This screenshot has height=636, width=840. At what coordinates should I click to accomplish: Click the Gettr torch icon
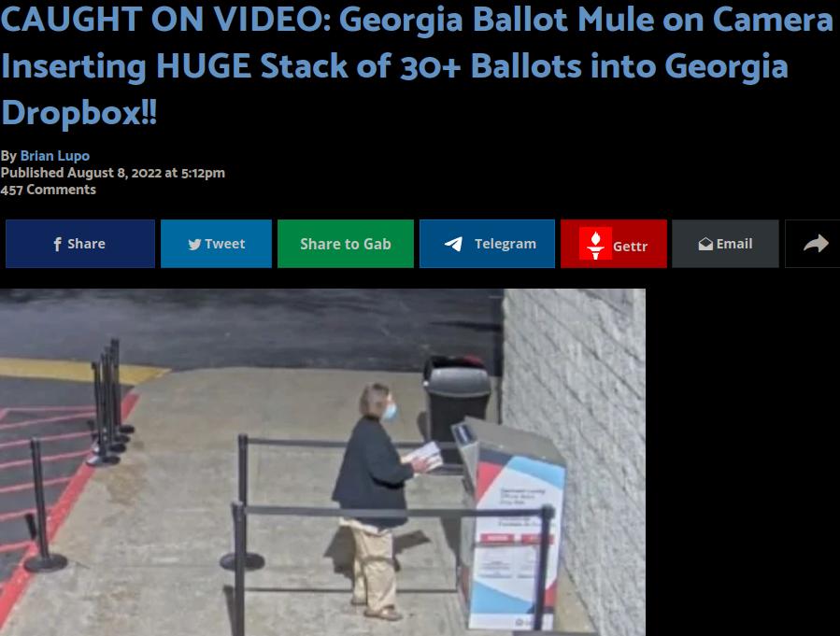[595, 244]
